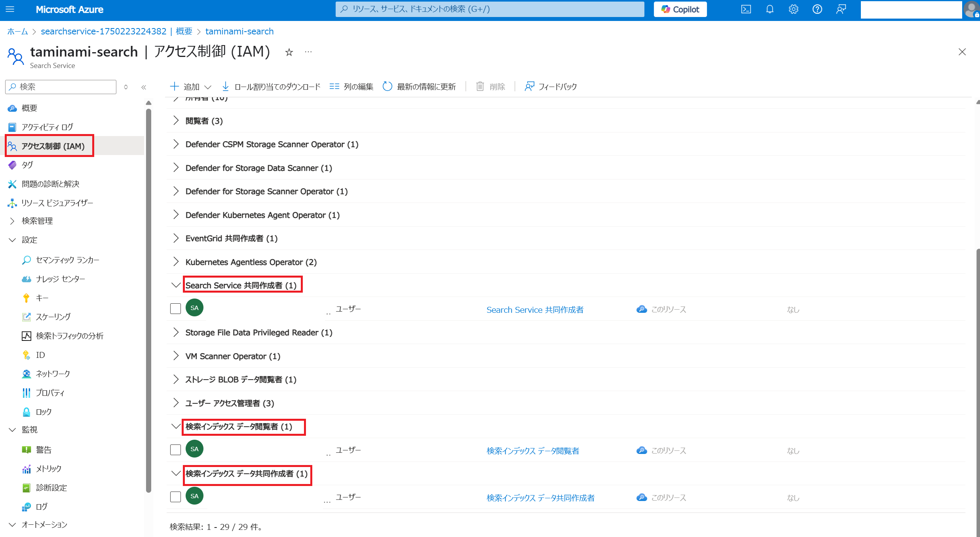Collapse the left navigation menu
The width and height of the screenshot is (980, 537).
coord(144,87)
